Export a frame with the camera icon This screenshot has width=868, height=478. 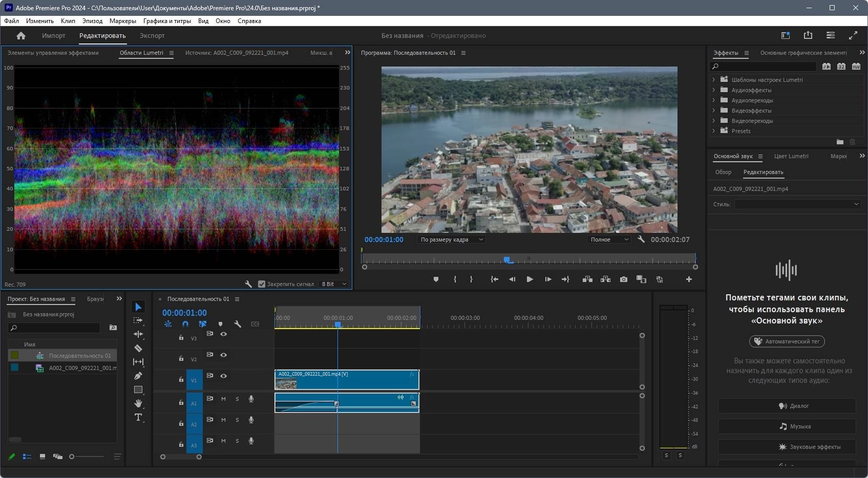point(623,279)
